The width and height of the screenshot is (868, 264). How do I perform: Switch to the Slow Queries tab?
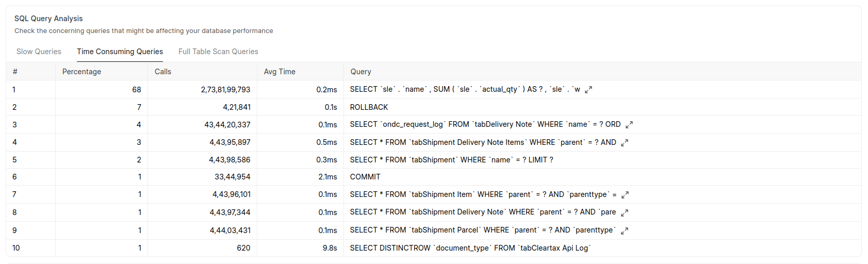pyautogui.click(x=39, y=52)
